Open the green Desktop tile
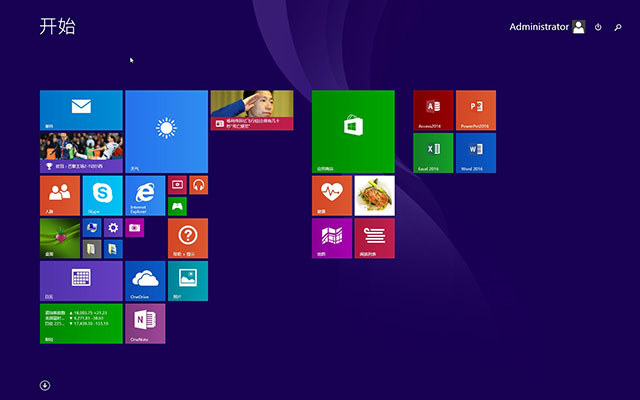The height and width of the screenshot is (400, 640). 60,238
